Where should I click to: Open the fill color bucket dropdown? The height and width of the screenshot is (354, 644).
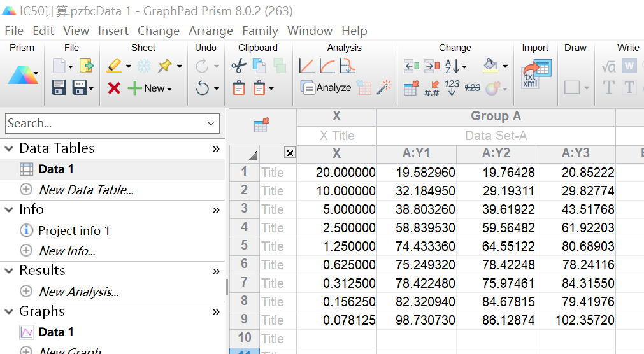[x=504, y=66]
